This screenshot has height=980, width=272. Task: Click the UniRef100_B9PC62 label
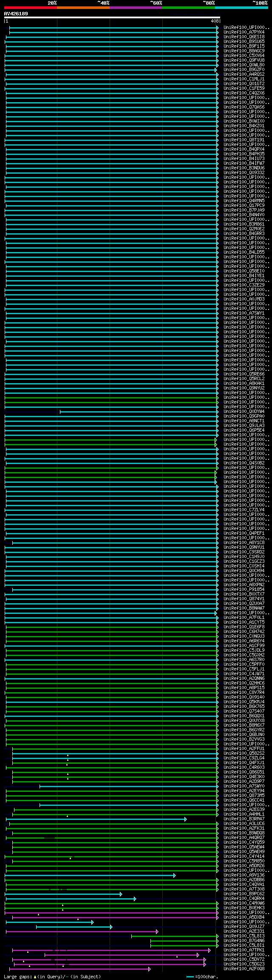244,894
